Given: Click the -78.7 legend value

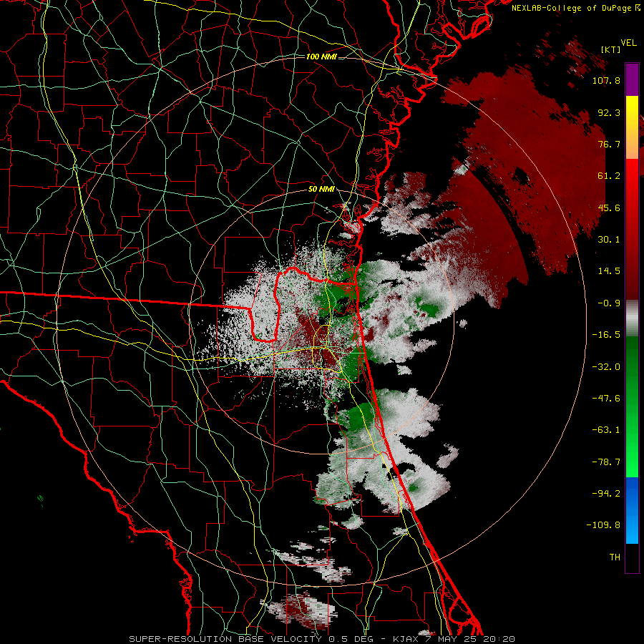Looking at the screenshot, I should [606, 462].
